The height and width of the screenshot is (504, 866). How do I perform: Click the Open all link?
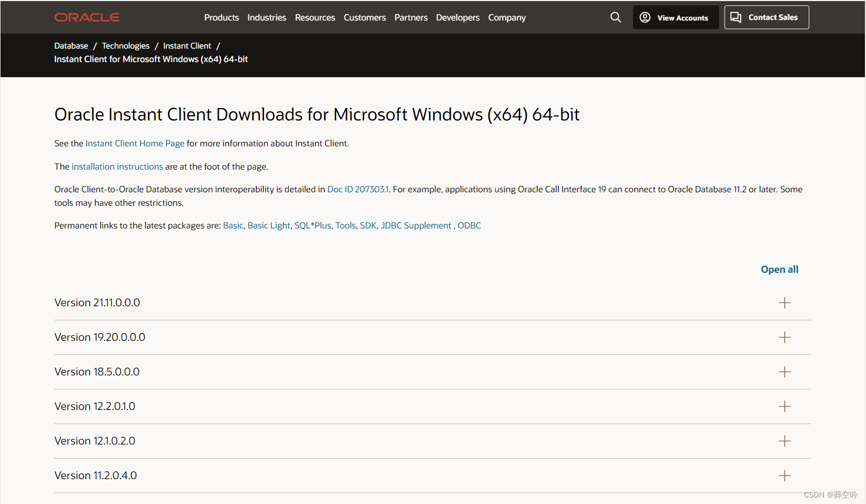pos(780,270)
